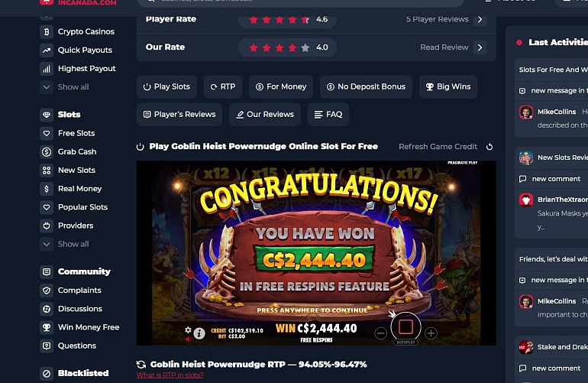Click the Read Review link
The height and width of the screenshot is (383, 588).
click(x=444, y=47)
